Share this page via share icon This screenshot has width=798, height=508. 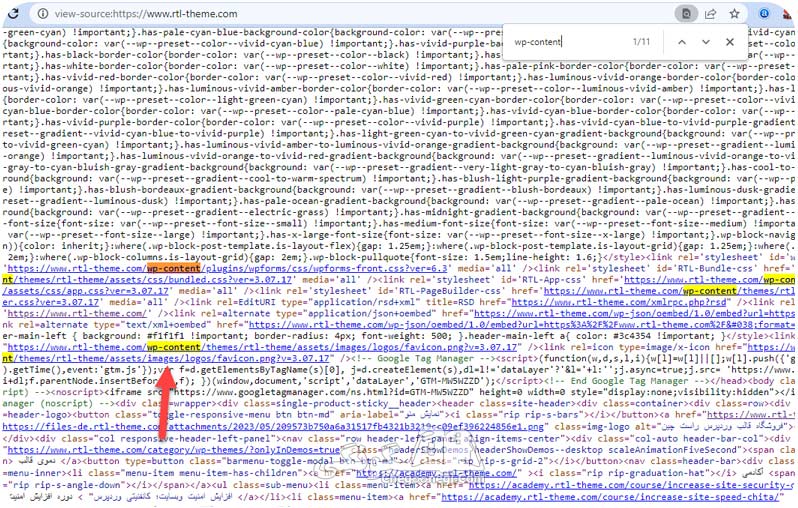point(710,14)
